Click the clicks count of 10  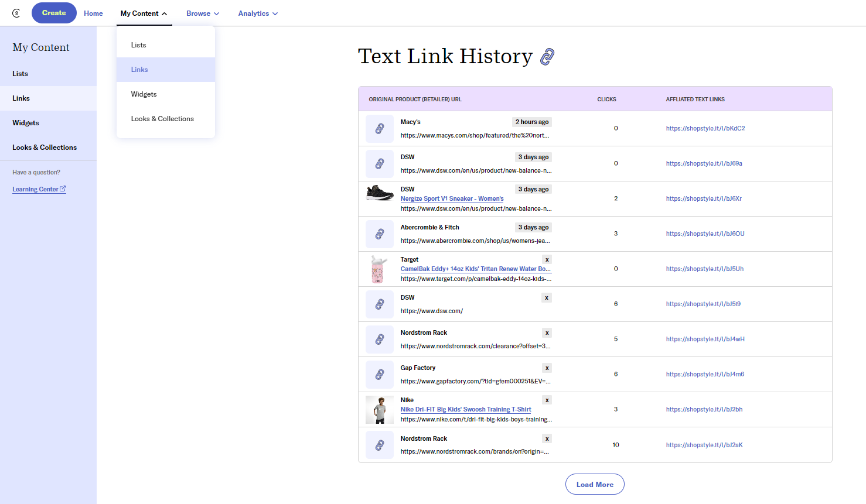point(616,445)
